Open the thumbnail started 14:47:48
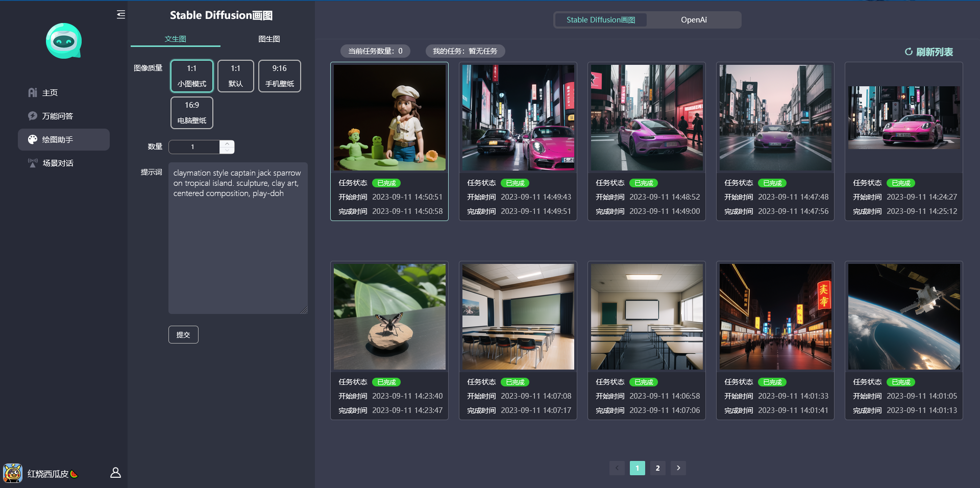 pyautogui.click(x=775, y=117)
